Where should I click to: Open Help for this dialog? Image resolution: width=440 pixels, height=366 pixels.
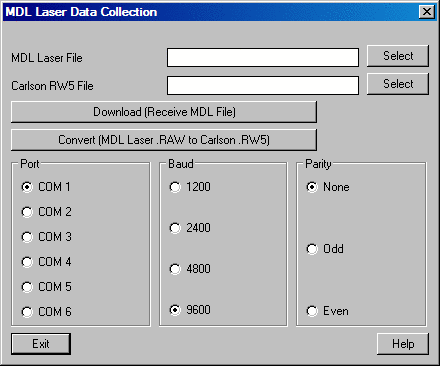(403, 344)
